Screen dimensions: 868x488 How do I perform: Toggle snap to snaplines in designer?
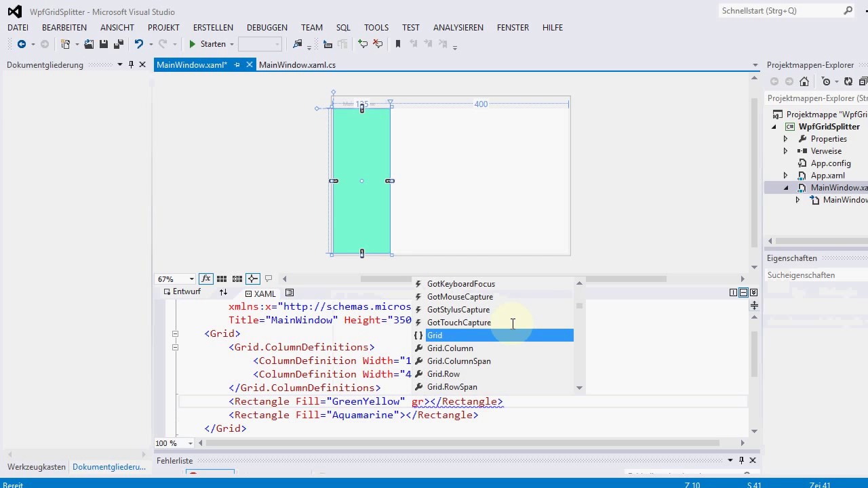(x=253, y=279)
